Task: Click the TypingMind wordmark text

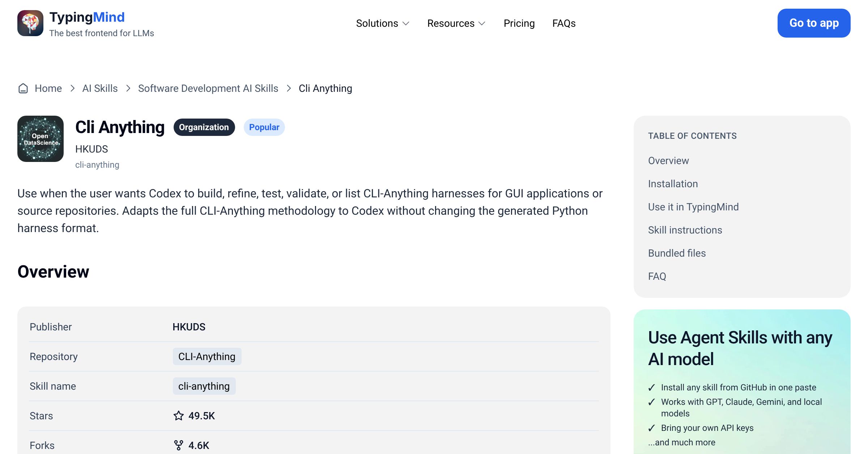Action: click(87, 17)
